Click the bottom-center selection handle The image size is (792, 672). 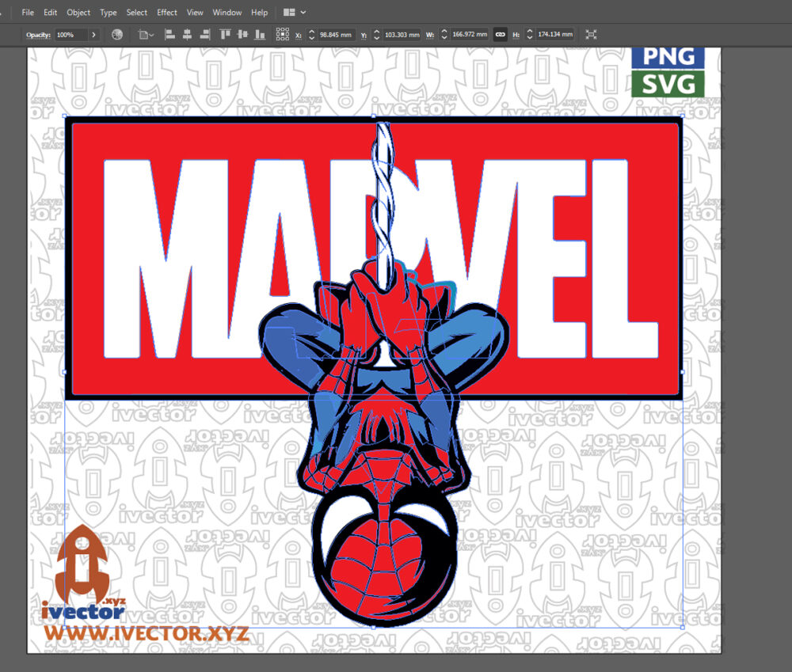[373, 627]
